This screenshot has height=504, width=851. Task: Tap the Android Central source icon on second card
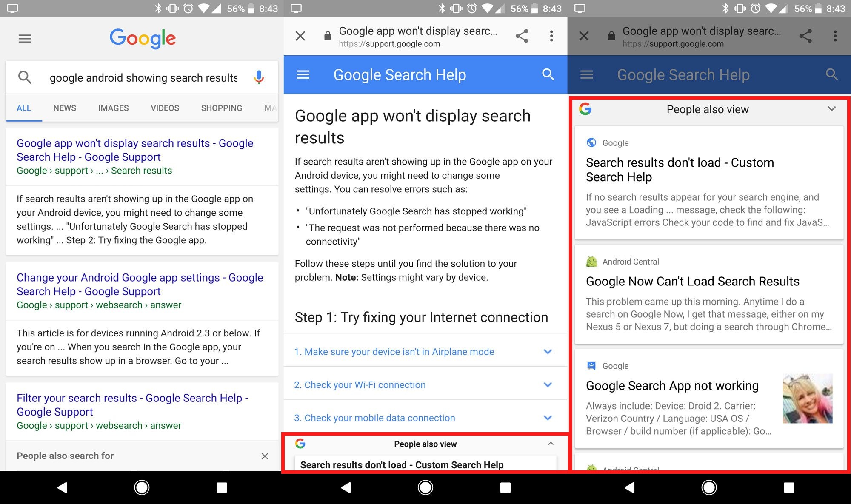(x=591, y=262)
